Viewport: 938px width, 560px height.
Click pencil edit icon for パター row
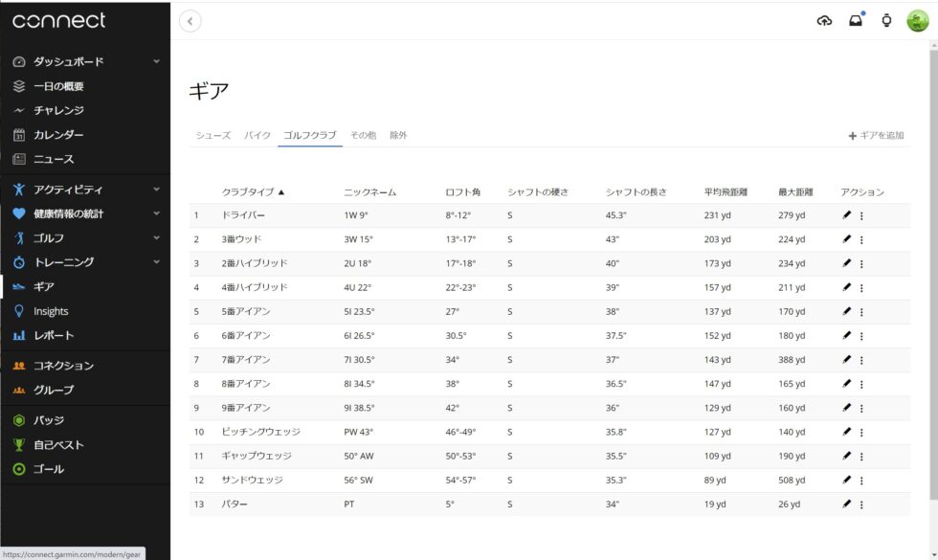[847, 504]
